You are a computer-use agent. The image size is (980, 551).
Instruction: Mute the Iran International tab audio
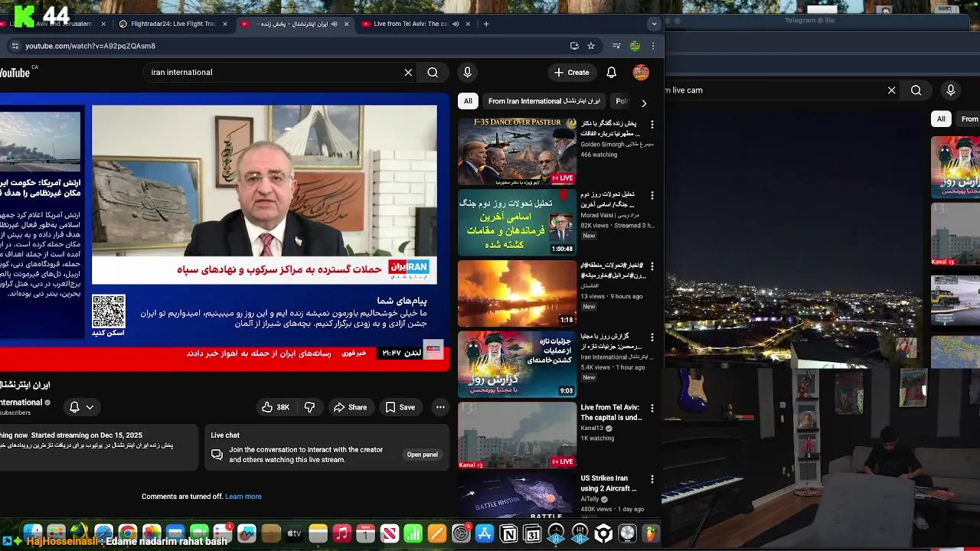[x=335, y=24]
